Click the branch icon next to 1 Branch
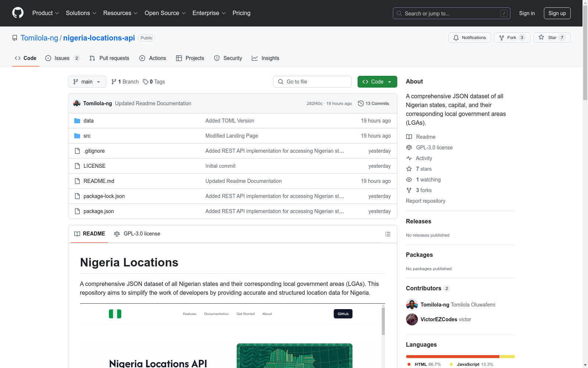 tap(114, 82)
